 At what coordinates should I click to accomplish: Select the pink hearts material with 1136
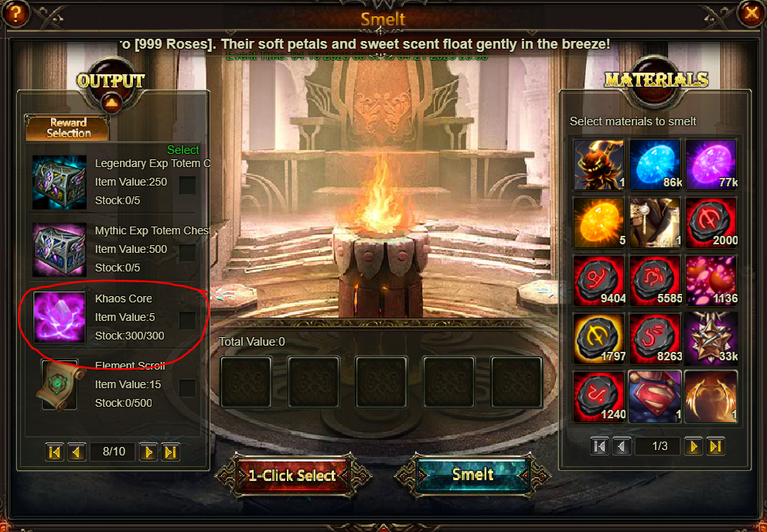(x=711, y=281)
